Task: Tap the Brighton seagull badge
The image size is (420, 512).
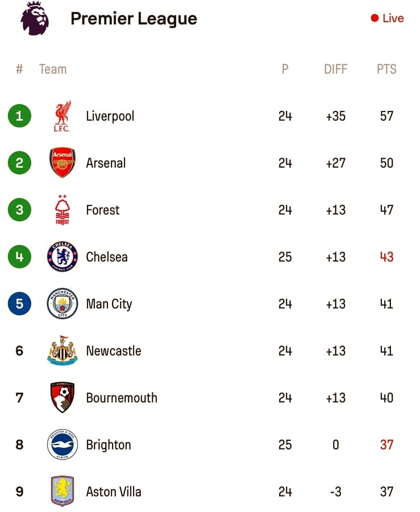Action: point(63,444)
